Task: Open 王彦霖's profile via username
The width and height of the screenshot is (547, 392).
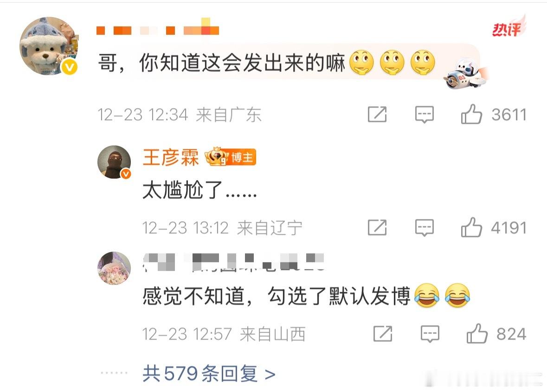Action: tap(171, 157)
